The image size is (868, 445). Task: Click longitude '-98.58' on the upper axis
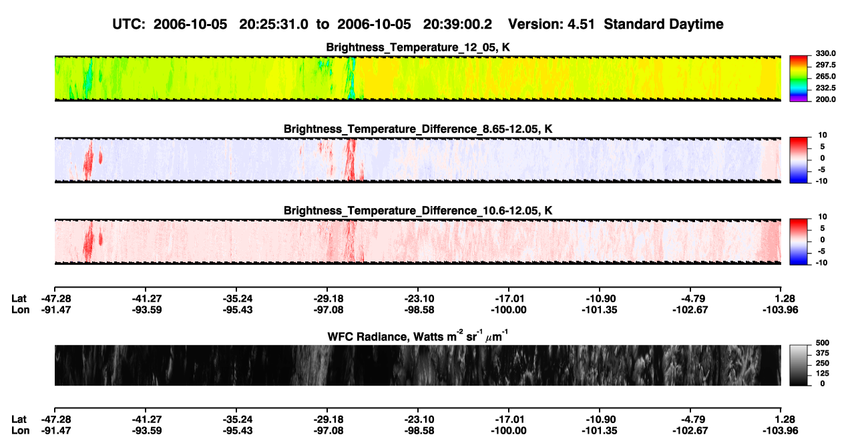[418, 310]
